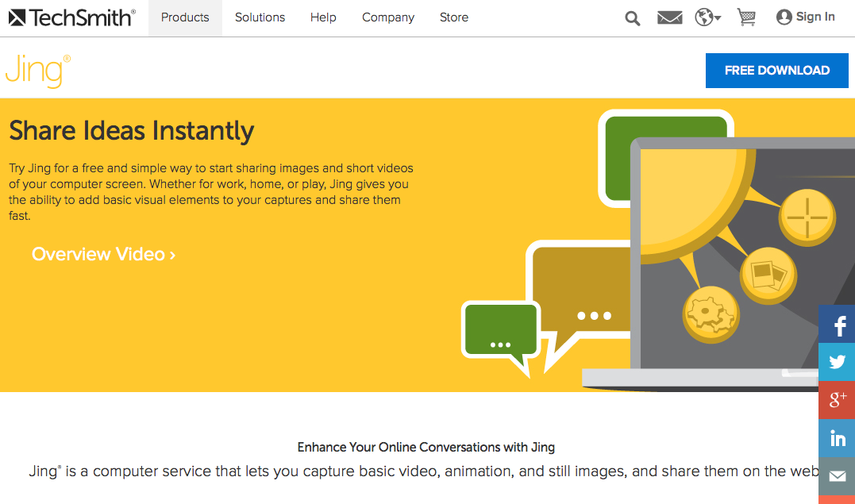The width and height of the screenshot is (855, 504).
Task: Click the Share Ideas Instantly heading
Action: click(132, 131)
